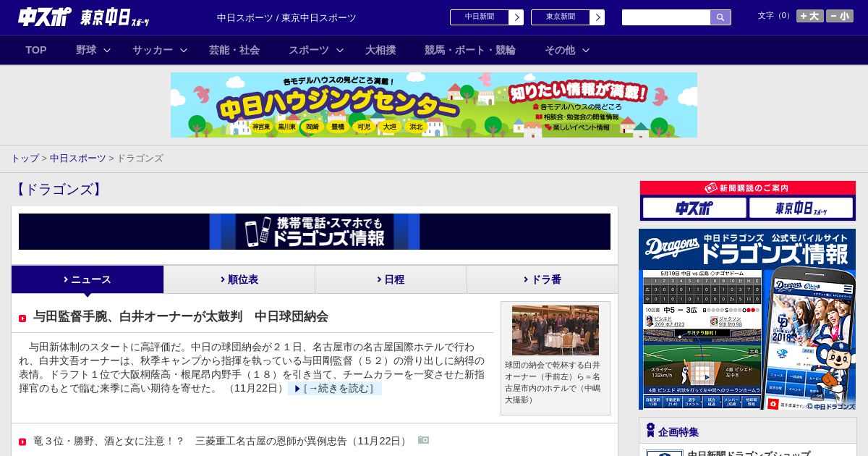Click the 携帯電話・スマホでもドラゴンズ情報 banner
Image resolution: width=868 pixels, height=456 pixels.
[315, 232]
